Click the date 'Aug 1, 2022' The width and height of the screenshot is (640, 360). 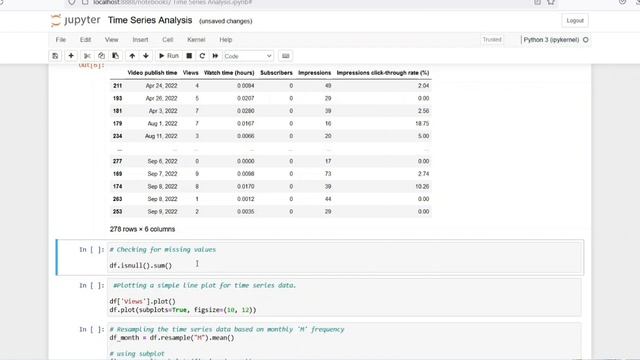click(x=162, y=123)
